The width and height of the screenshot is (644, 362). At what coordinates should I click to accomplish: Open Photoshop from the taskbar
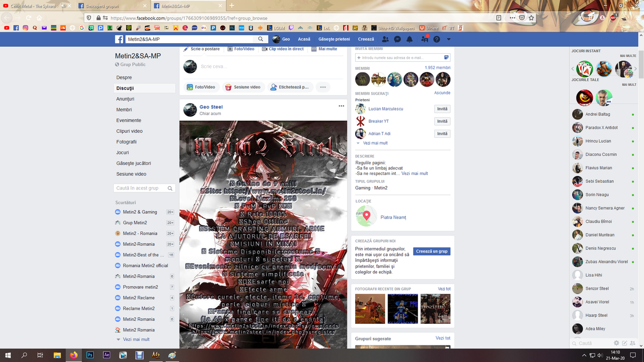(x=90, y=355)
